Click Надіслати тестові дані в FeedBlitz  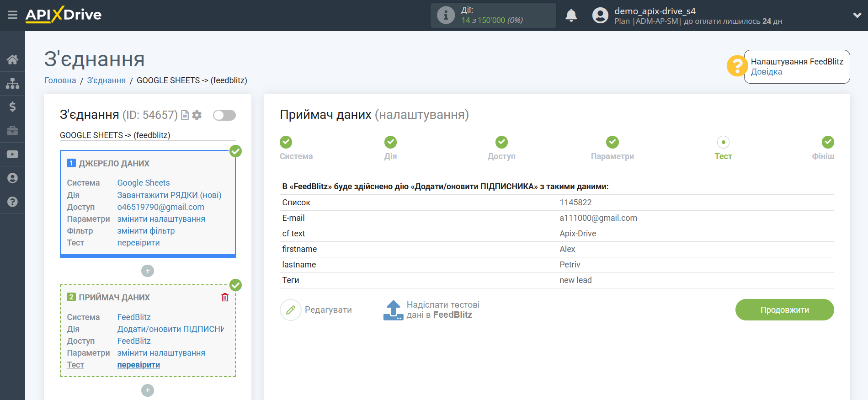pos(443,310)
